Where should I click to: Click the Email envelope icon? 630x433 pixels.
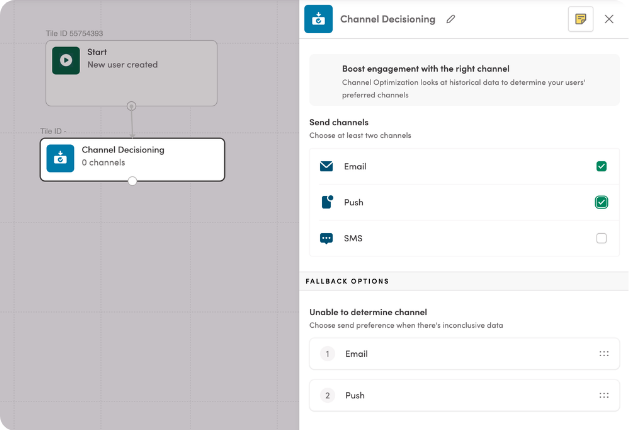tap(326, 166)
